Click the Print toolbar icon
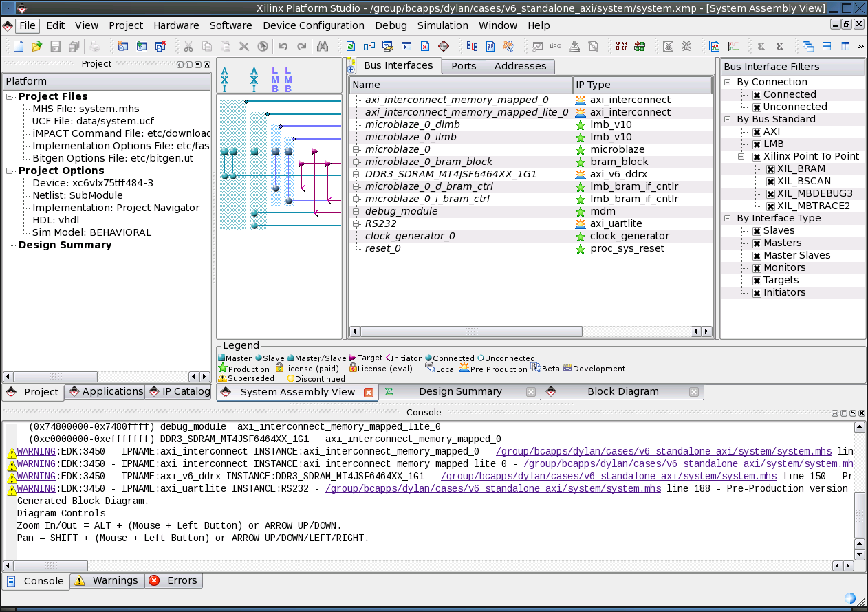This screenshot has height=612, width=868. [93, 46]
